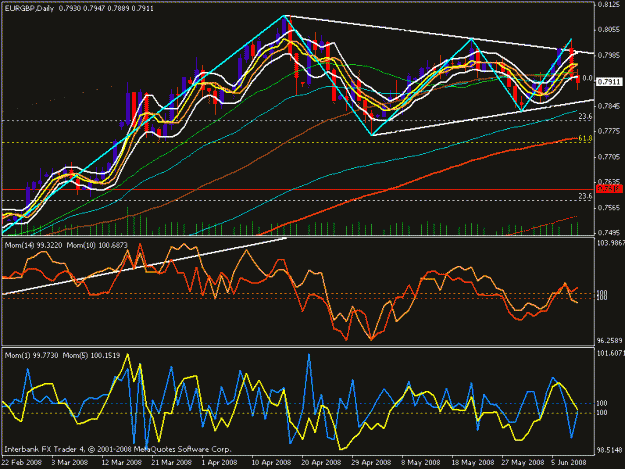Select the 29 Apr 2008 date label

371,462
